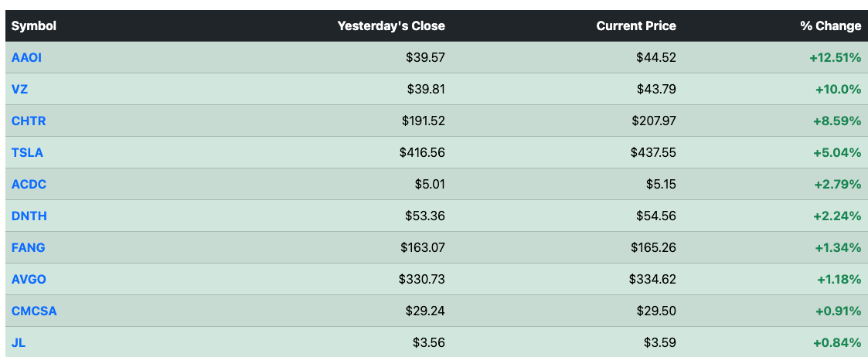Open the JL ticker link

19,342
